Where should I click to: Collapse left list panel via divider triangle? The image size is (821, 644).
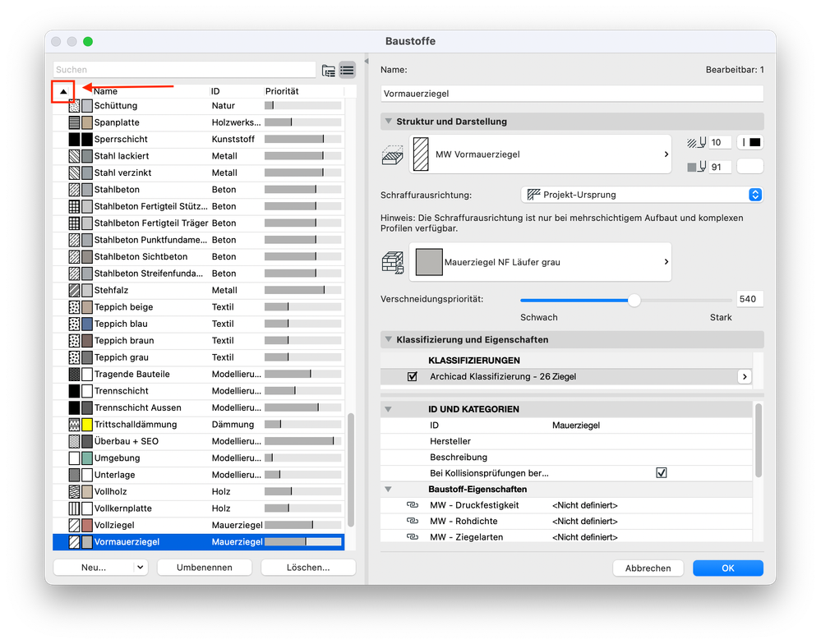point(367,62)
